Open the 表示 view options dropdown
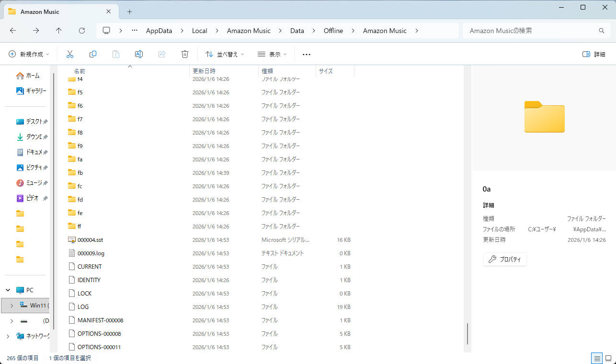The width and height of the screenshot is (616, 364). point(272,54)
